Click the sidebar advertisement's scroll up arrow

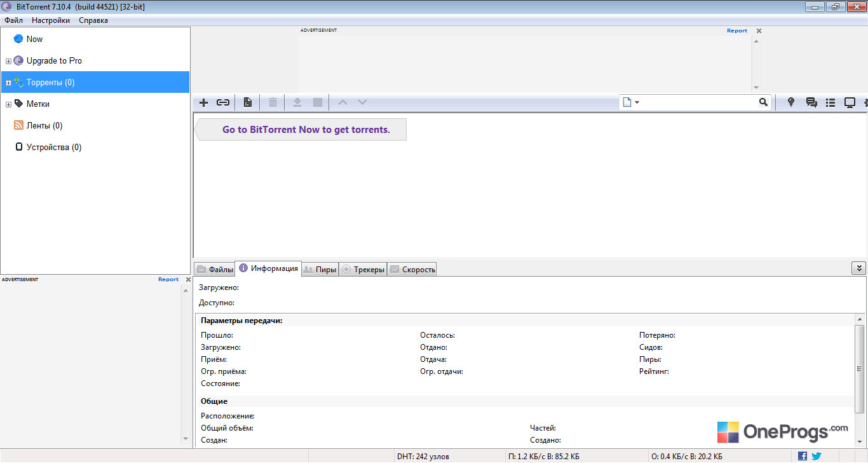point(186,290)
